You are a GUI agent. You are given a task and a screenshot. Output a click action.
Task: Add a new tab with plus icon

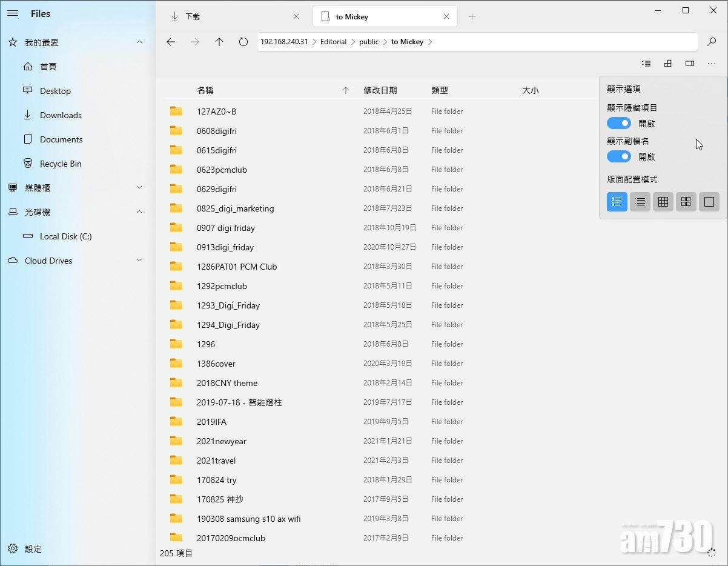coord(472,17)
